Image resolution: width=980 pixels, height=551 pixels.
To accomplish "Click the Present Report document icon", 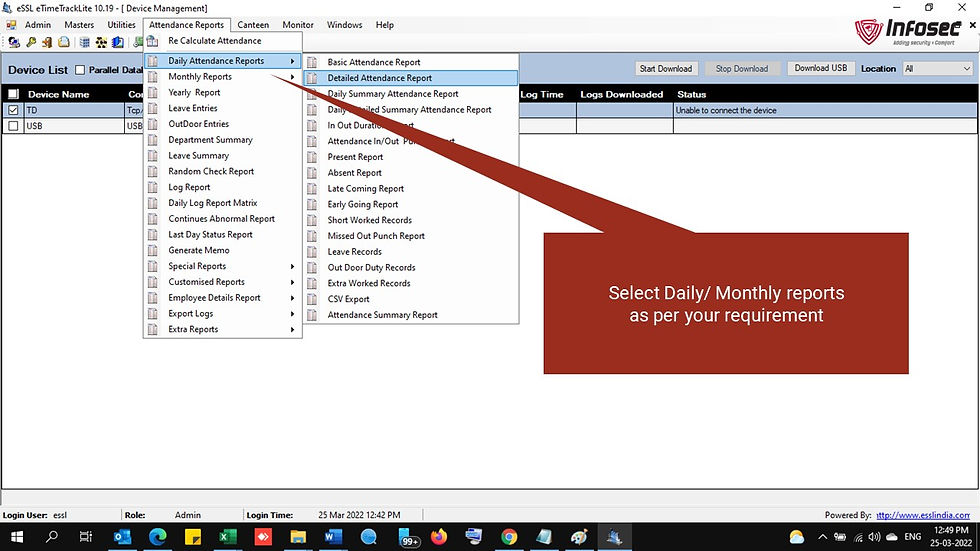I will (312, 157).
